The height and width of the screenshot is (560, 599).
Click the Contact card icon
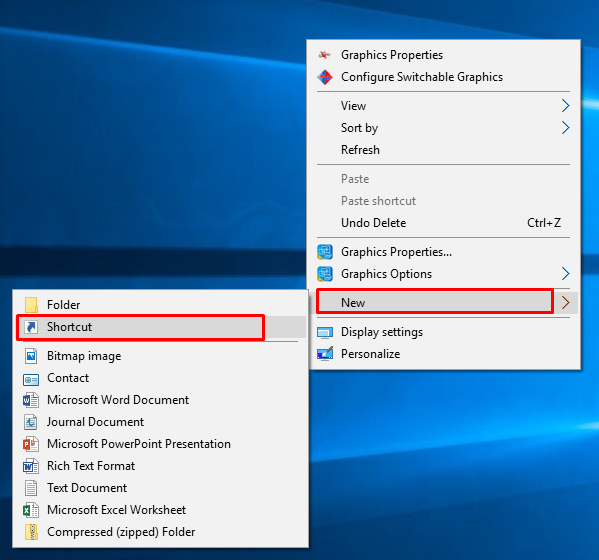(x=31, y=379)
